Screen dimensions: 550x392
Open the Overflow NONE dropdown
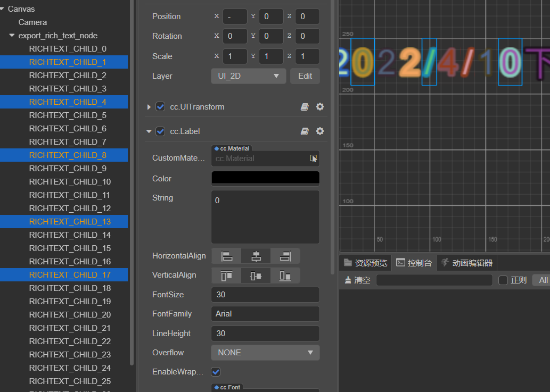click(265, 353)
